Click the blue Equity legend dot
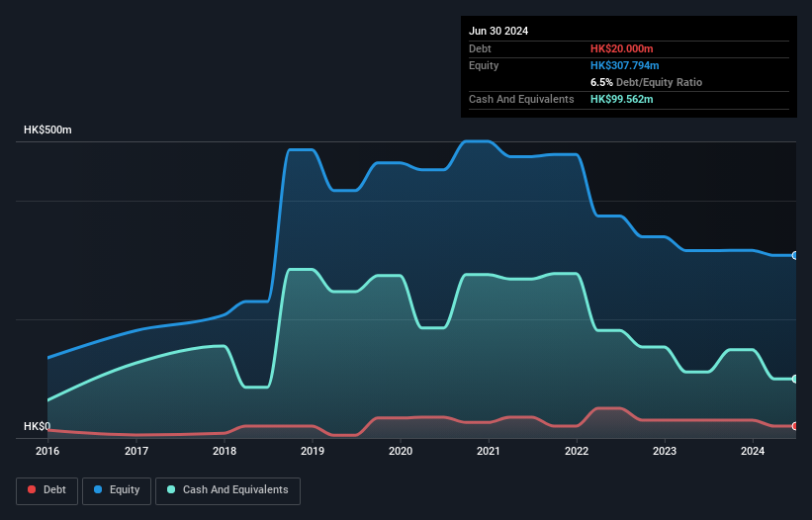Viewport: 812px width, 520px height. coord(98,489)
